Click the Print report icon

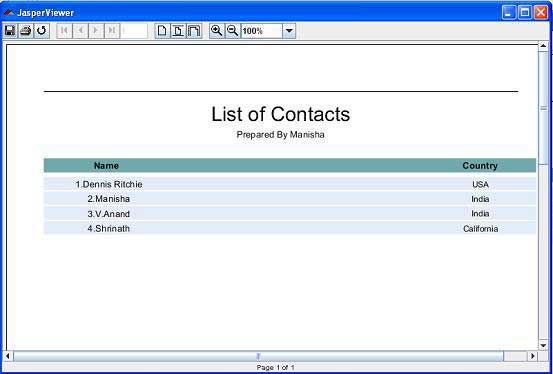point(26,31)
